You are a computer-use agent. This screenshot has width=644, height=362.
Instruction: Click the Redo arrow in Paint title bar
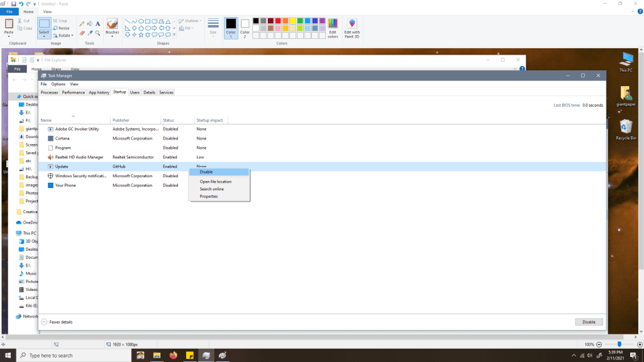click(28, 4)
